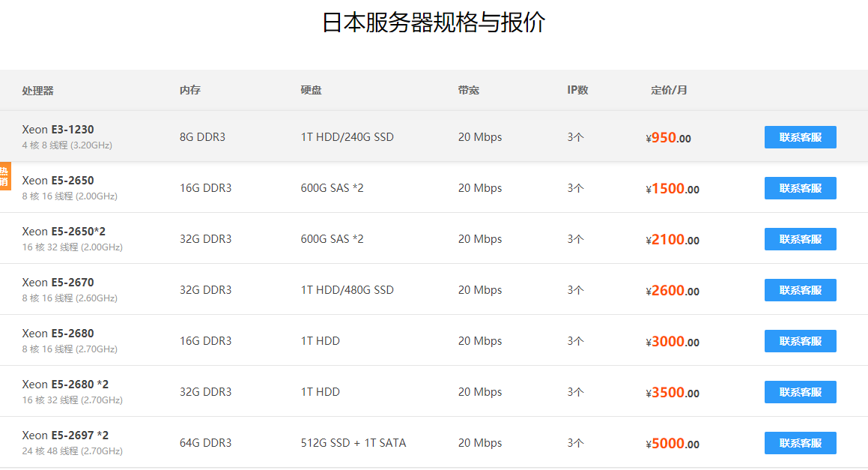Click the spec text 8 核 16 线程 (2.60GHz)

click(x=70, y=298)
